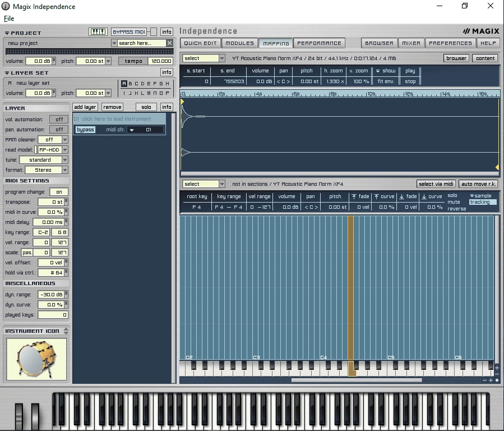This screenshot has width=504, height=431.
Task: Open the Mixer tab
Action: click(411, 43)
